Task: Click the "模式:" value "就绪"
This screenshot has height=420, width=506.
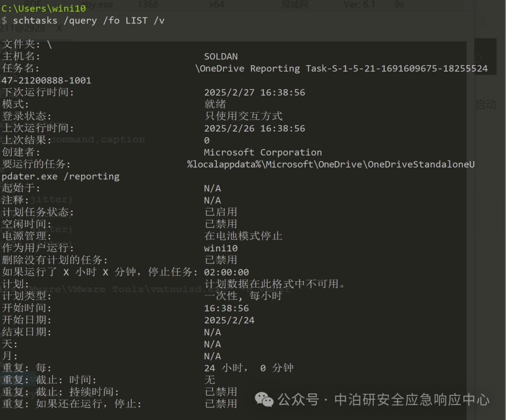Action: coord(215,104)
